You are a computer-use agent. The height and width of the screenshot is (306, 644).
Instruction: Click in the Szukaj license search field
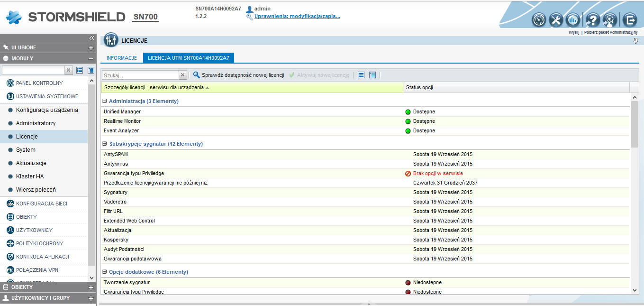tap(140, 75)
